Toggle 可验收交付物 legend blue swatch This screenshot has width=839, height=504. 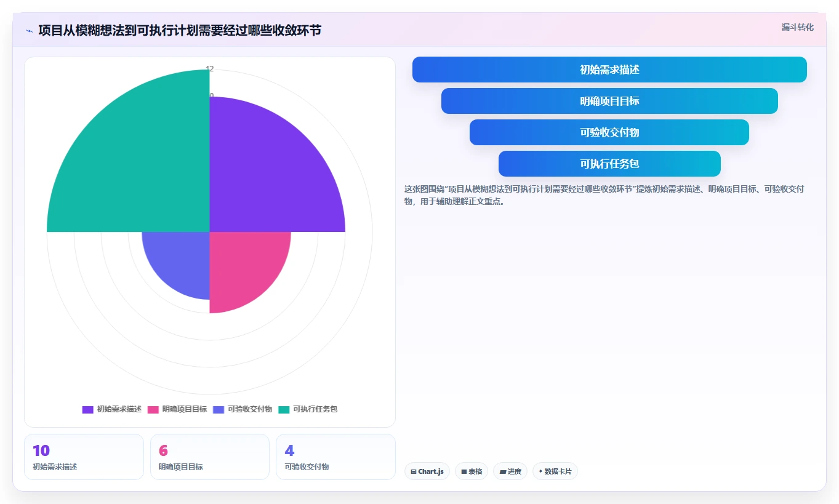pos(219,409)
